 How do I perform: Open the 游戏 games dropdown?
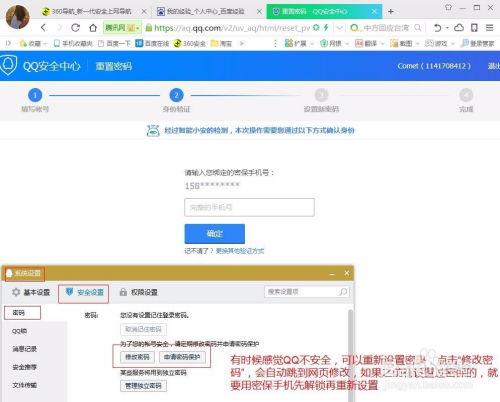(x=439, y=43)
